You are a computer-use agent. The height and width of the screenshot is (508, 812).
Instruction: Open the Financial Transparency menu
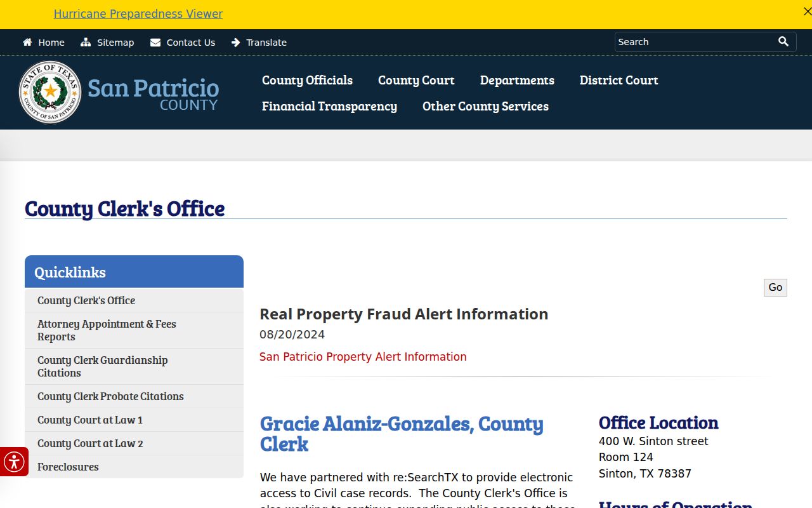(x=329, y=106)
